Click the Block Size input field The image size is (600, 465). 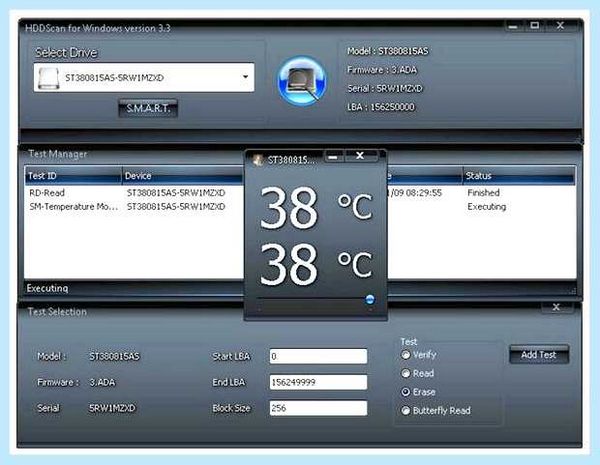pyautogui.click(x=318, y=408)
